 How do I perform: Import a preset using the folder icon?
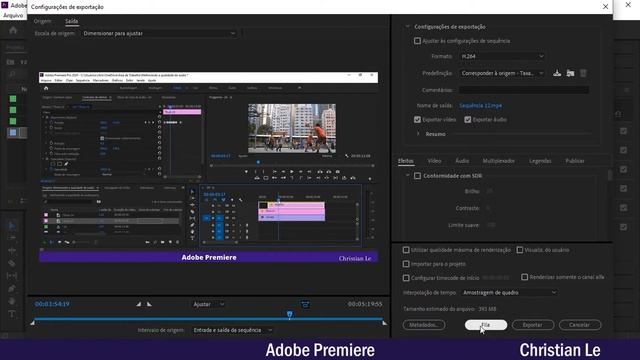click(x=570, y=73)
